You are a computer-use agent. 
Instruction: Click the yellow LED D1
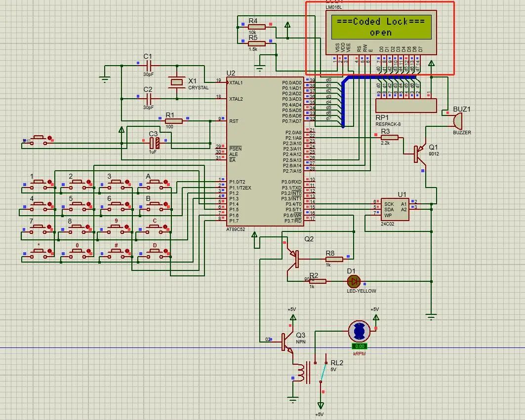tap(354, 281)
